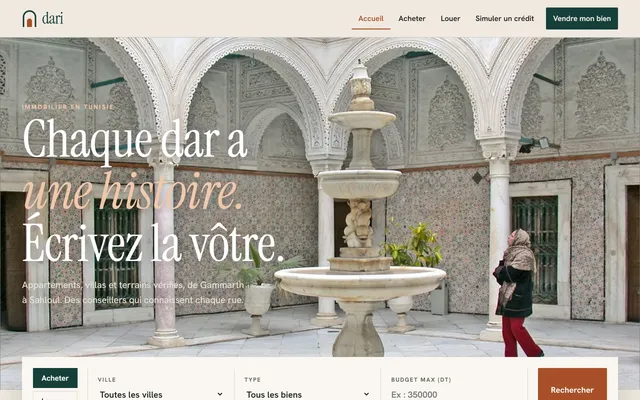Select the Acheter search toggle
The height and width of the screenshot is (400, 640).
tap(55, 378)
